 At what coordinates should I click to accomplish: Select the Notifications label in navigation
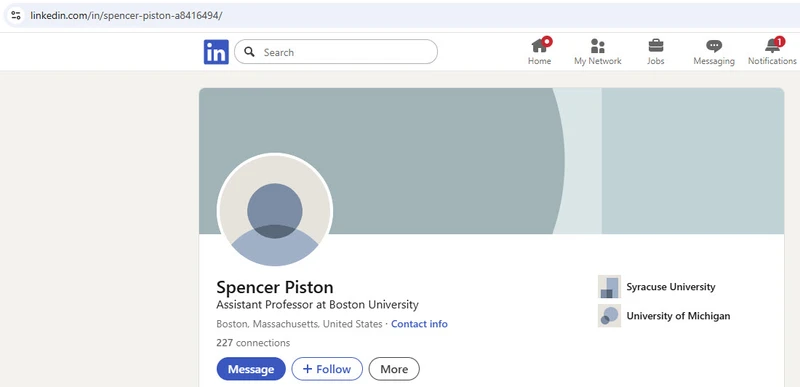tap(772, 61)
